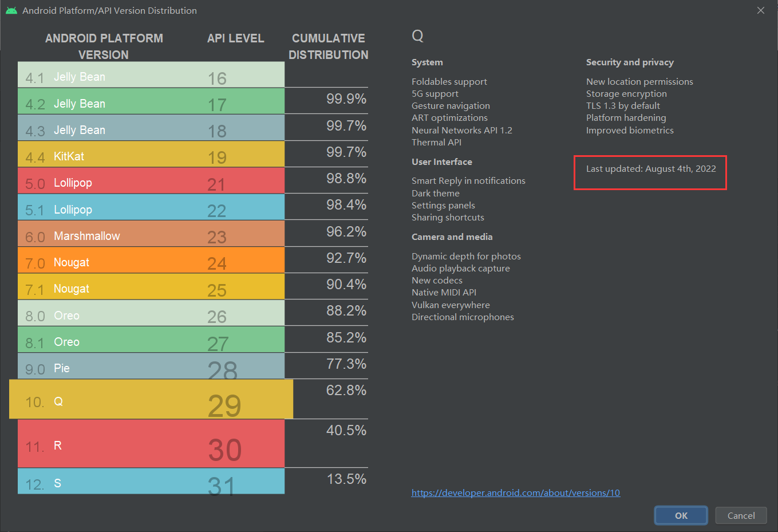Select the 4.2 Jelly Bean green bar

[151, 101]
